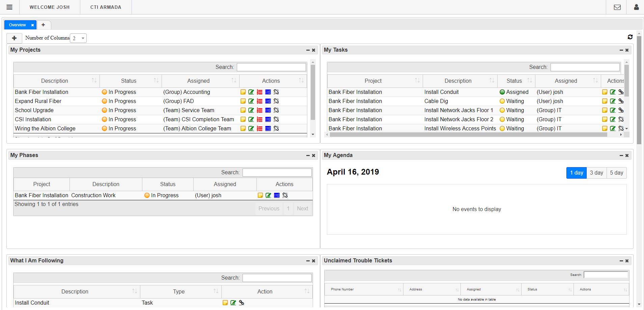
Task: Edit the Wiring the Albion College project
Action: coord(251,128)
